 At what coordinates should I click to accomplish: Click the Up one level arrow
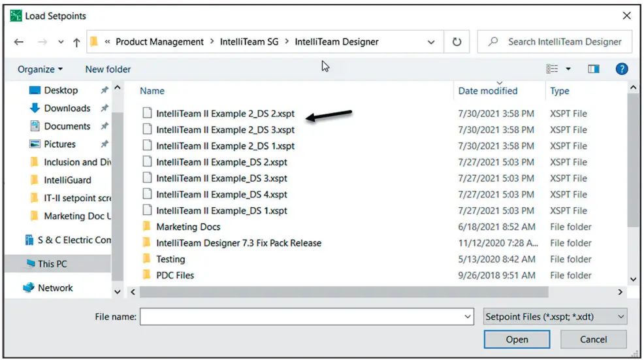click(76, 42)
